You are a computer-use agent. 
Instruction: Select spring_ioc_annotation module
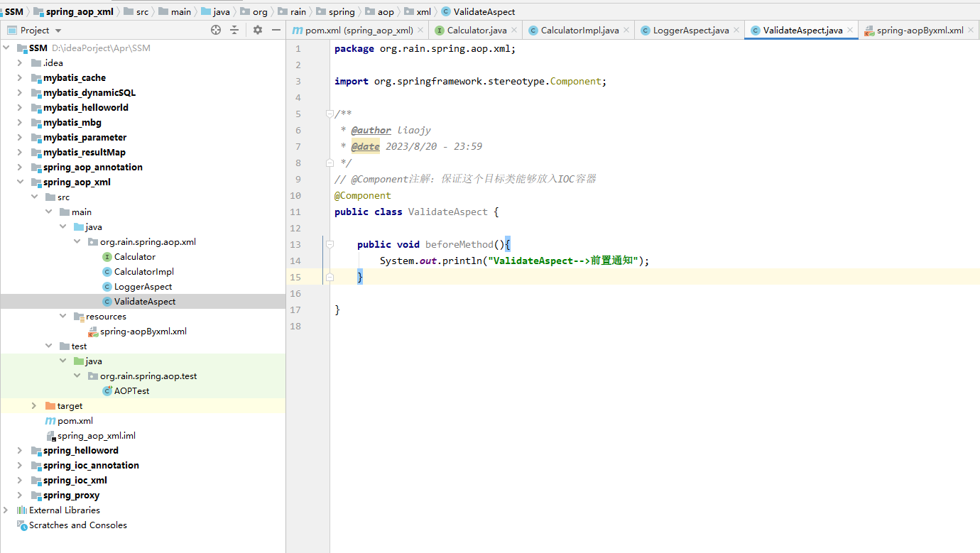coord(91,466)
